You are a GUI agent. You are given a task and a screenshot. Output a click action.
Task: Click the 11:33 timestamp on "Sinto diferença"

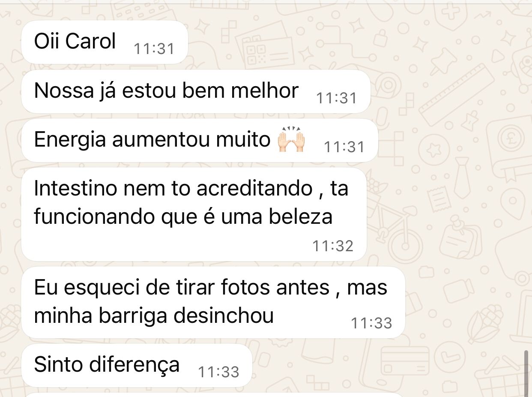point(218,372)
